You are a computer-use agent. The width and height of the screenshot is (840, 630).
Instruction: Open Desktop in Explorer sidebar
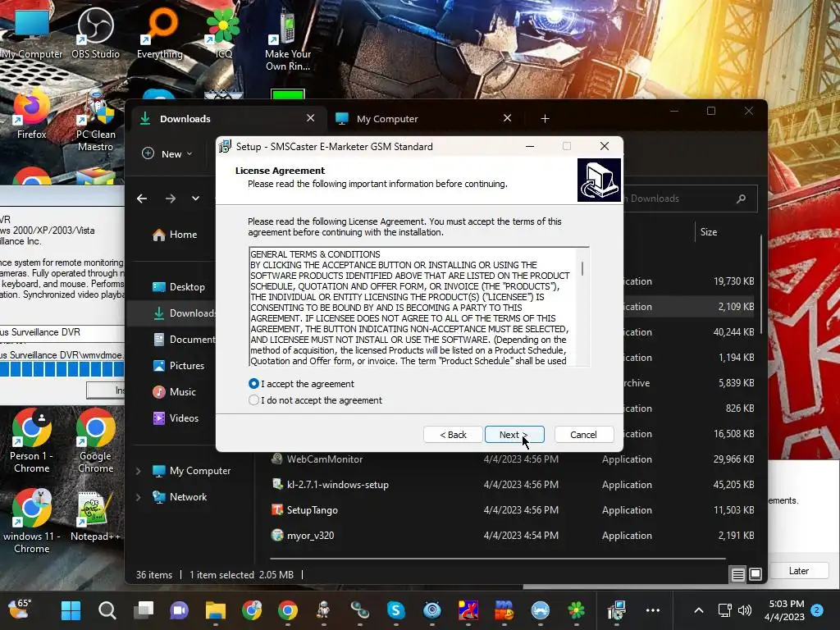click(x=178, y=287)
